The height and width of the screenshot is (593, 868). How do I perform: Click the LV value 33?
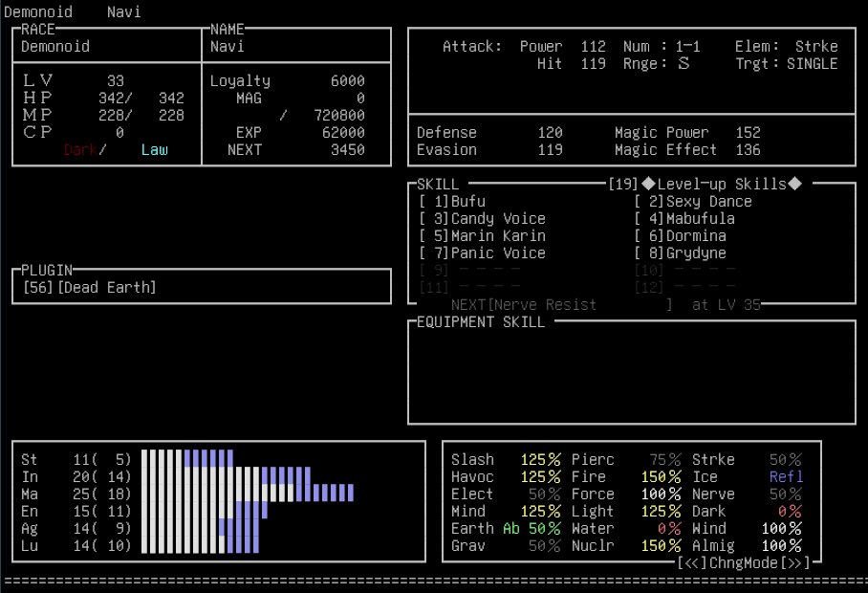click(x=115, y=81)
